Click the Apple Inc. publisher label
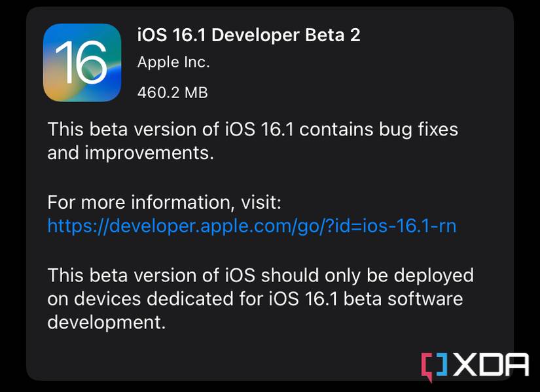 pos(172,62)
